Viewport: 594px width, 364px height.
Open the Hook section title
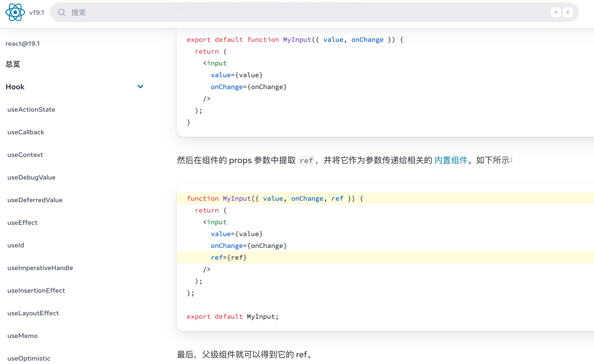15,87
